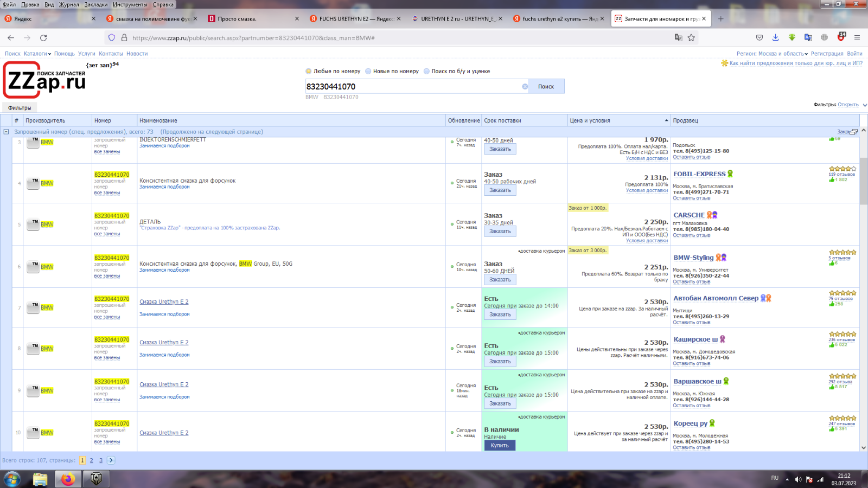Image resolution: width=868 pixels, height=488 pixels.
Task: Switch to the 'URETHYN E 2 ru' tab
Action: coord(457,19)
